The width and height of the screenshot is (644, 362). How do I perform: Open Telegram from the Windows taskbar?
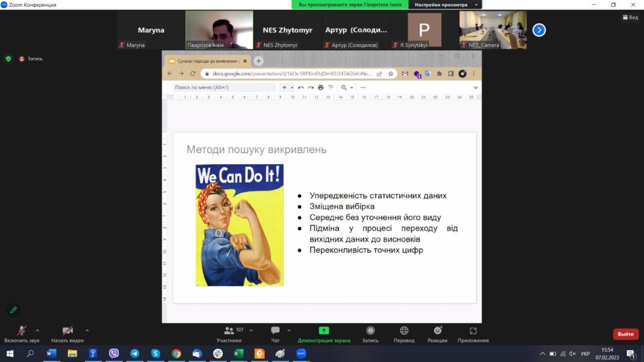(135, 353)
